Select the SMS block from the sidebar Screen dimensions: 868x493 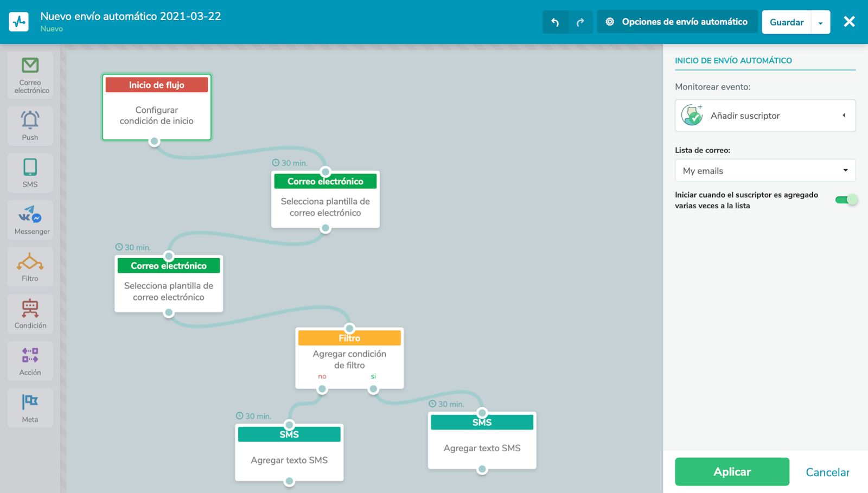click(x=30, y=172)
